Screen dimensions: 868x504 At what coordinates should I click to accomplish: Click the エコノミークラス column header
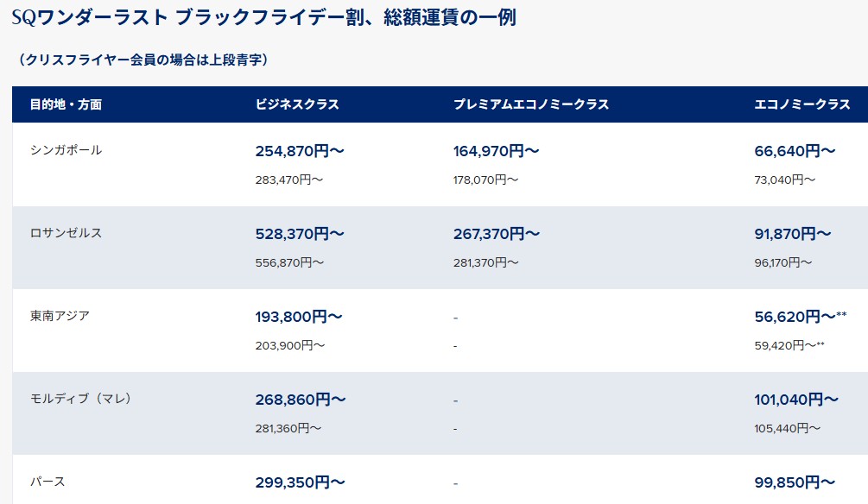click(802, 104)
